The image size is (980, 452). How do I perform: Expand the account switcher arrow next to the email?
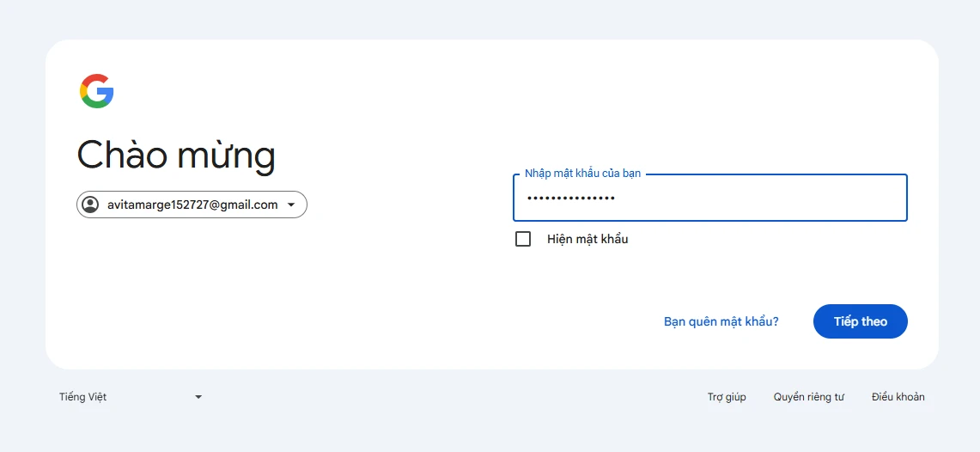pos(291,205)
